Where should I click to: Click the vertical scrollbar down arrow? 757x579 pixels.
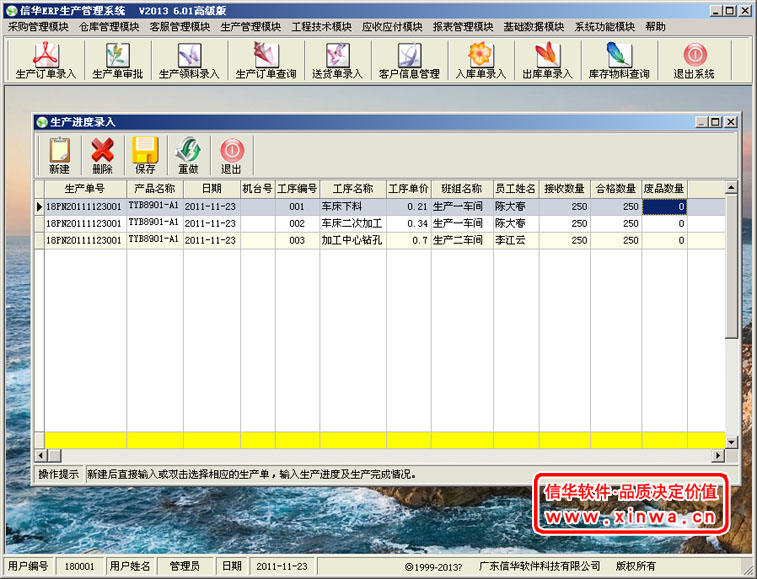pyautogui.click(x=731, y=442)
